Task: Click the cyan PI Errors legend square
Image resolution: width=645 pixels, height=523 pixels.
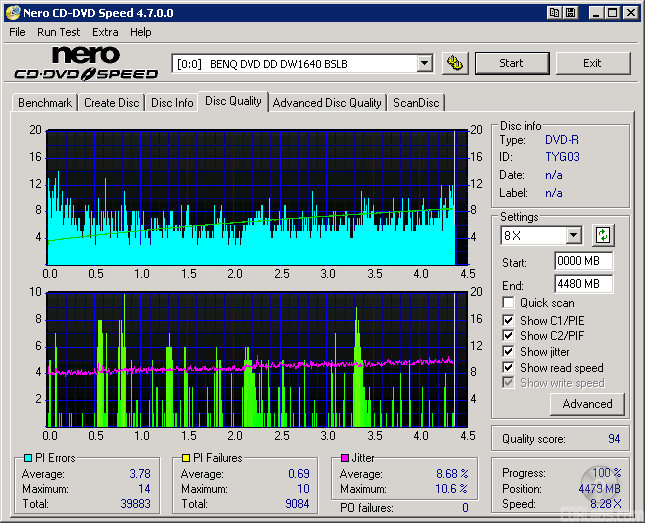Action: click(x=27, y=458)
